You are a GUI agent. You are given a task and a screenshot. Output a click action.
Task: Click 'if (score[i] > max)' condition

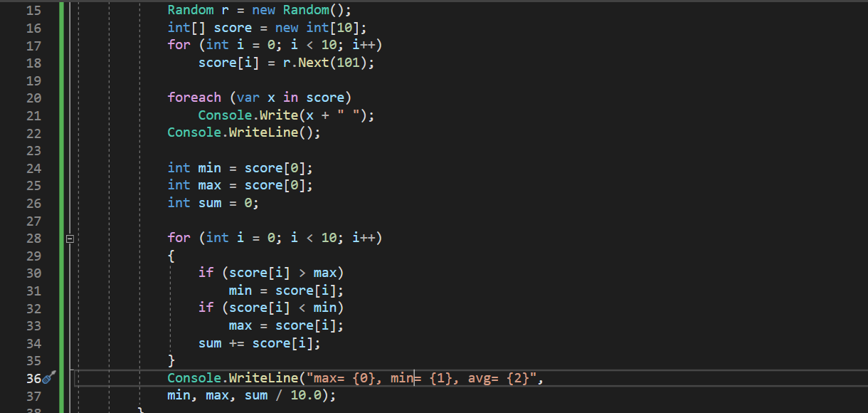271,273
